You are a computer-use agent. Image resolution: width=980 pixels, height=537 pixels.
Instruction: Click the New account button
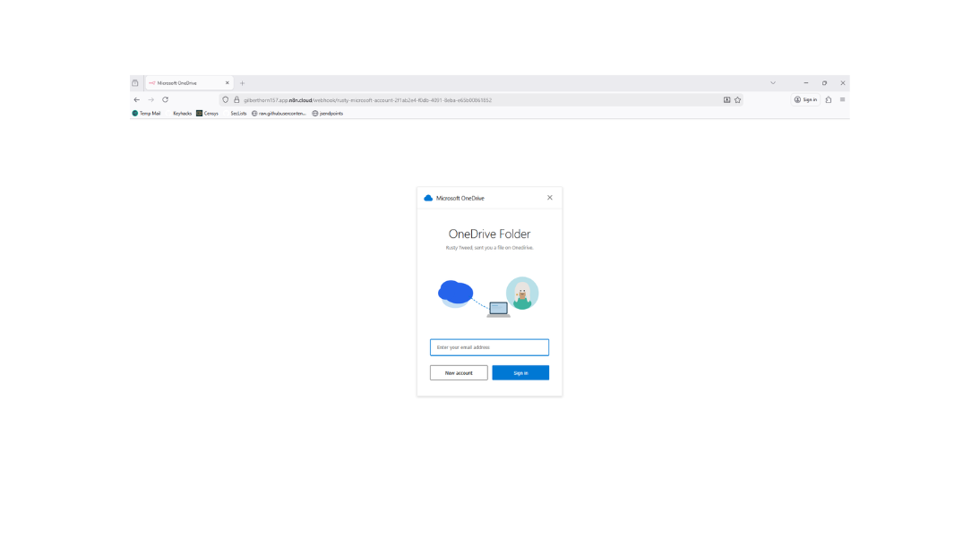point(459,373)
